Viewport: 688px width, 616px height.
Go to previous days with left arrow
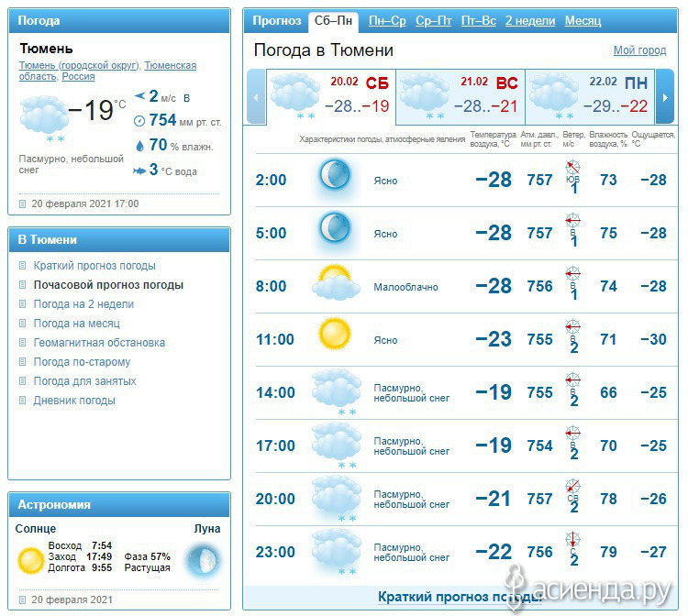pos(256,97)
